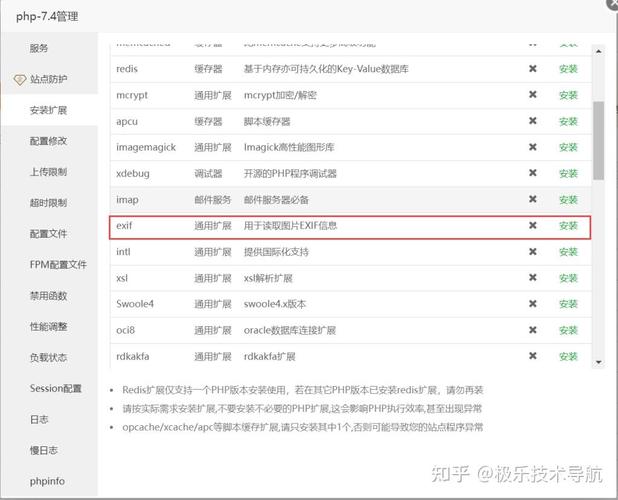The height and width of the screenshot is (500, 618).
Task: Click the 邮件服务 type cell for imap
Action: (212, 200)
